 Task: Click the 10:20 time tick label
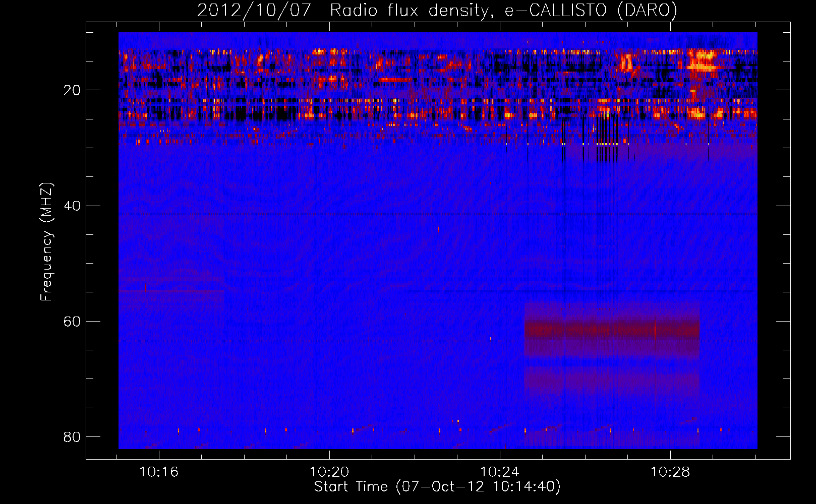tap(329, 472)
